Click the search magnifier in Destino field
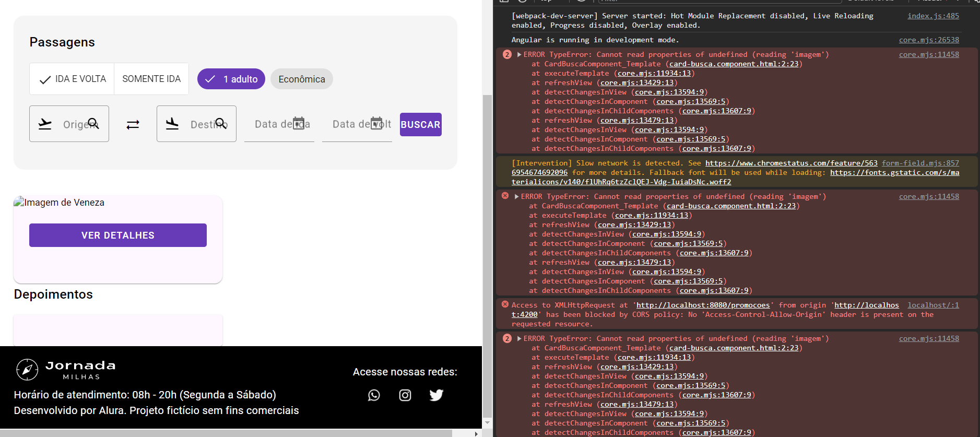The image size is (980, 437). point(221,123)
